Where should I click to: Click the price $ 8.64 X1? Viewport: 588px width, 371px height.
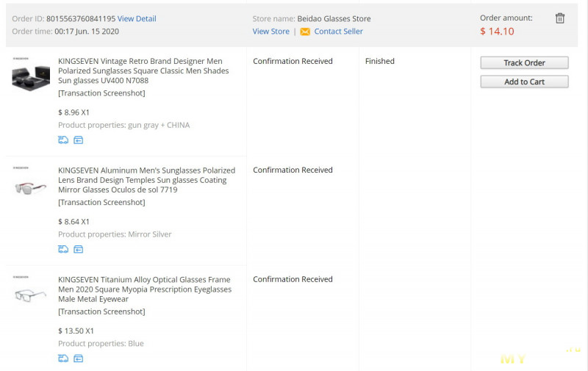[x=74, y=222]
